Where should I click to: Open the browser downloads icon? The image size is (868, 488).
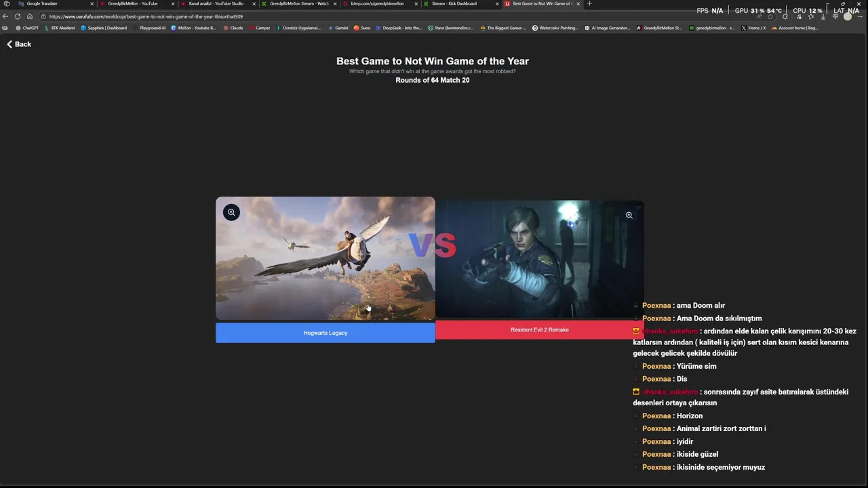[x=823, y=16]
